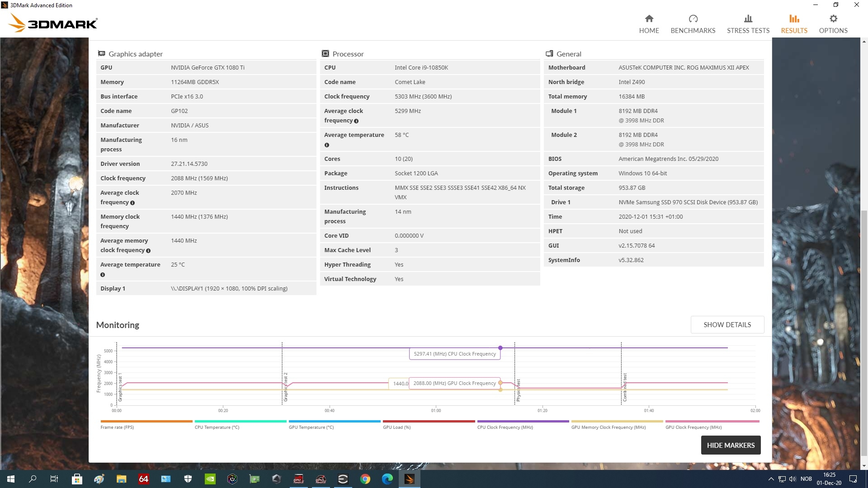Click the General section icon
This screenshot has width=868, height=488.
[x=549, y=54]
